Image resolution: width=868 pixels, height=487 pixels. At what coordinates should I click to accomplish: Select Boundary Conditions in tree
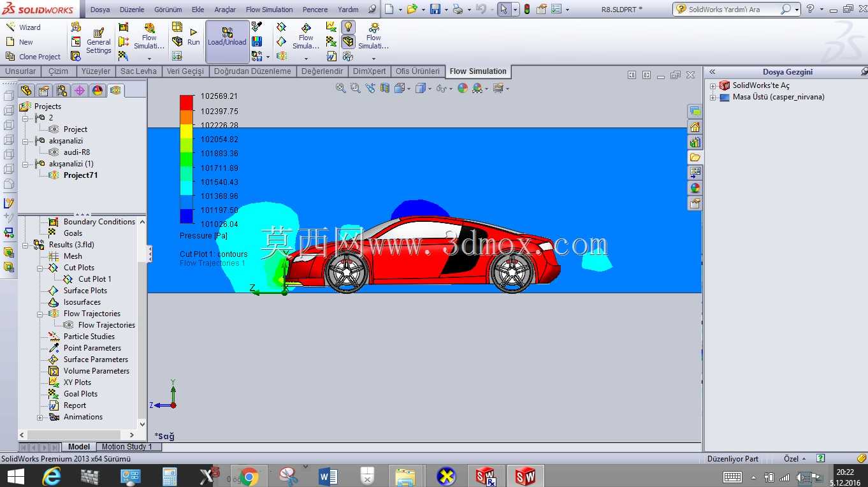point(99,222)
